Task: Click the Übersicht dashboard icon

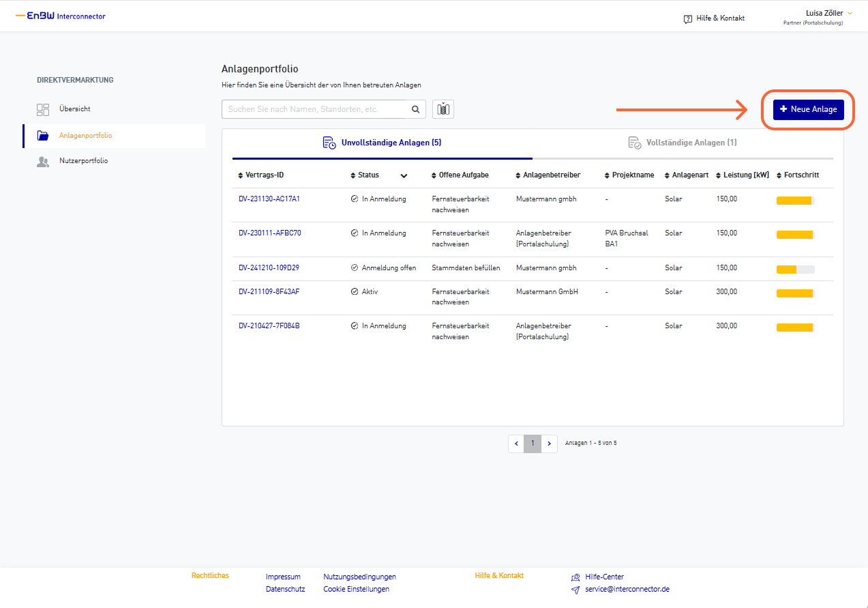Action: [43, 109]
